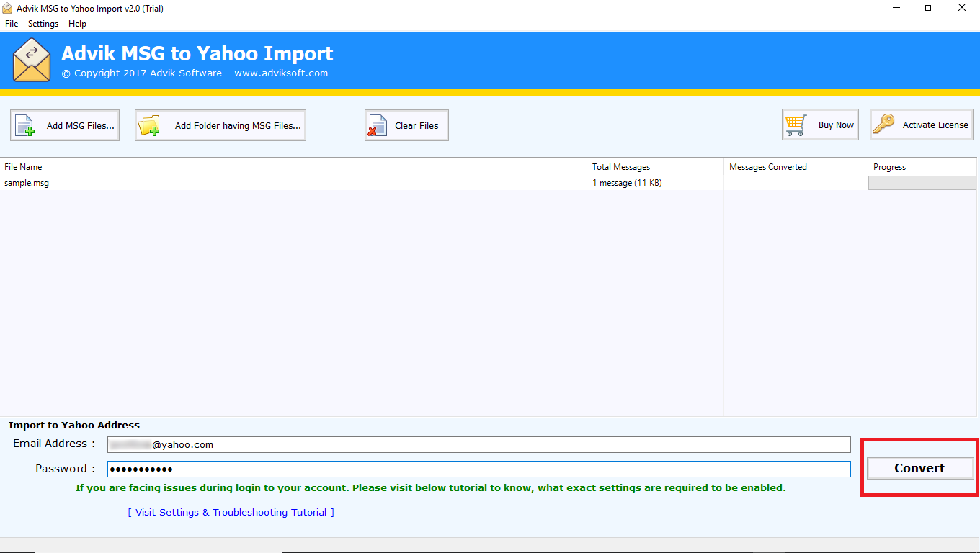Maximize/restore the application window
Screen dimensions: 980x553
(929, 7)
